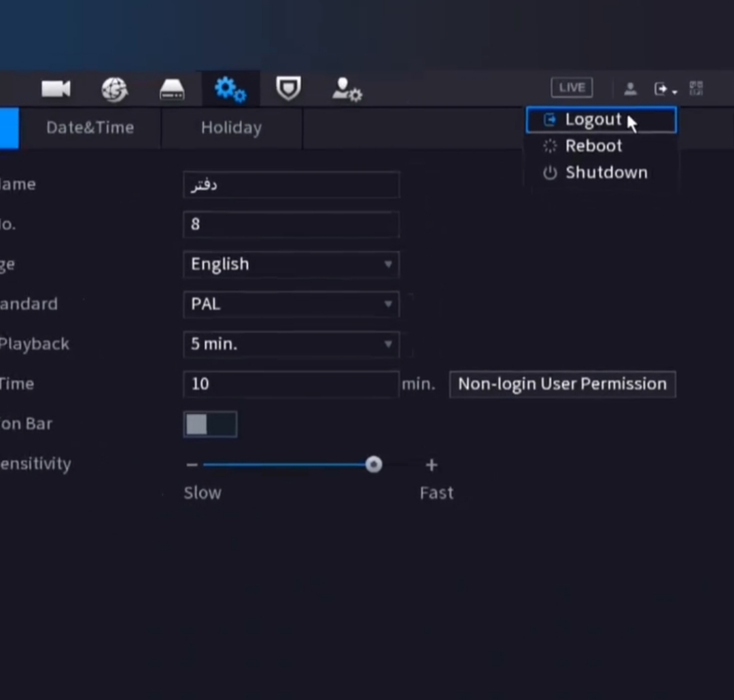Expand the English language dropdown
The image size is (734, 700).
click(x=291, y=264)
